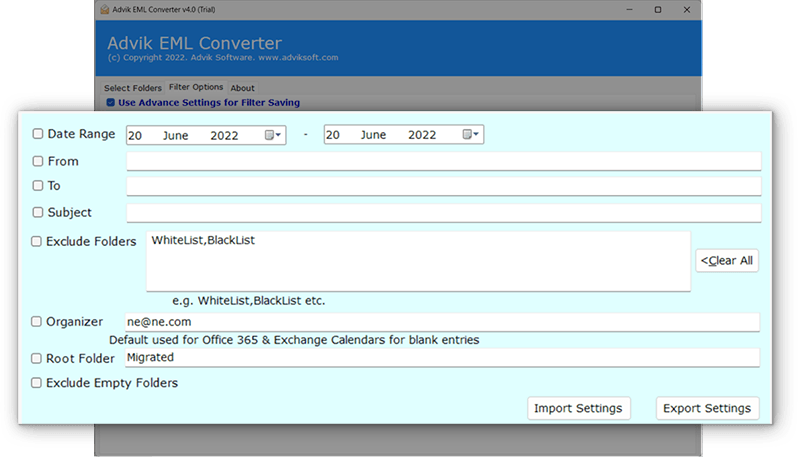Maximize the Advik EML Converter window
Image resolution: width=798 pixels, height=457 pixels.
(x=658, y=9)
